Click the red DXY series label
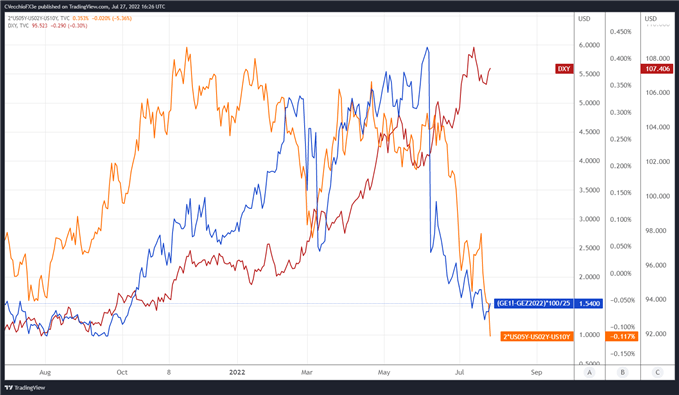The height and width of the screenshot is (395, 679). click(564, 69)
